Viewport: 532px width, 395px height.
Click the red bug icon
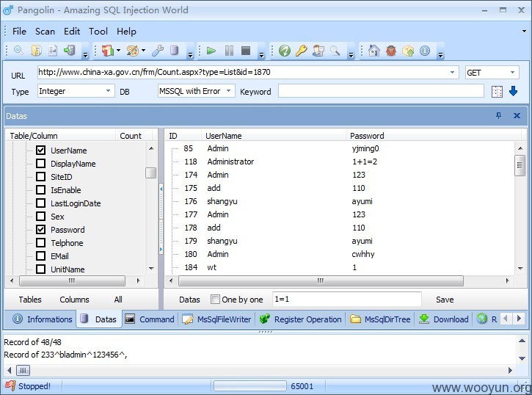point(391,51)
